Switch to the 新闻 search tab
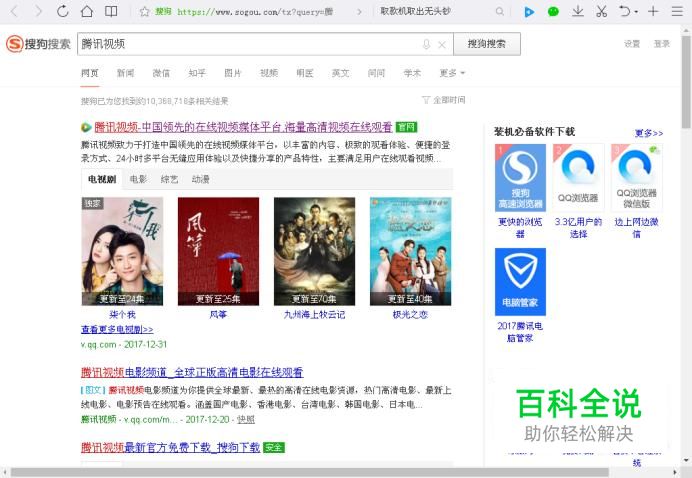The image size is (692, 478). coord(125,73)
